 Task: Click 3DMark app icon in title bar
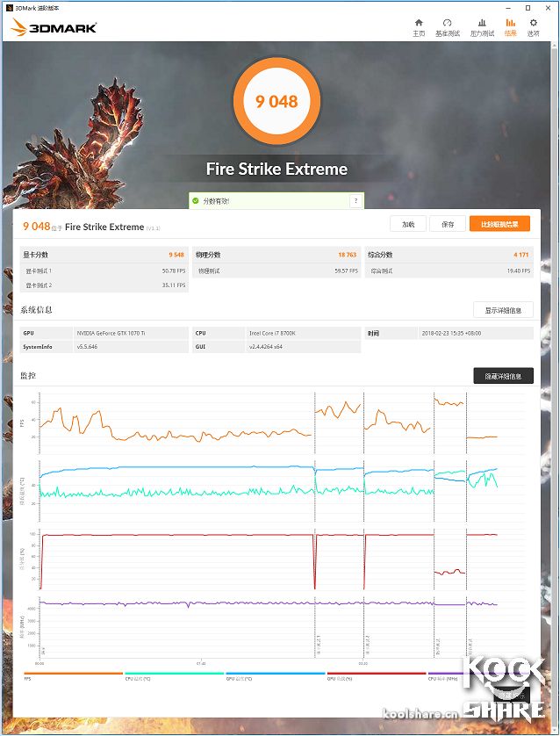10,8
